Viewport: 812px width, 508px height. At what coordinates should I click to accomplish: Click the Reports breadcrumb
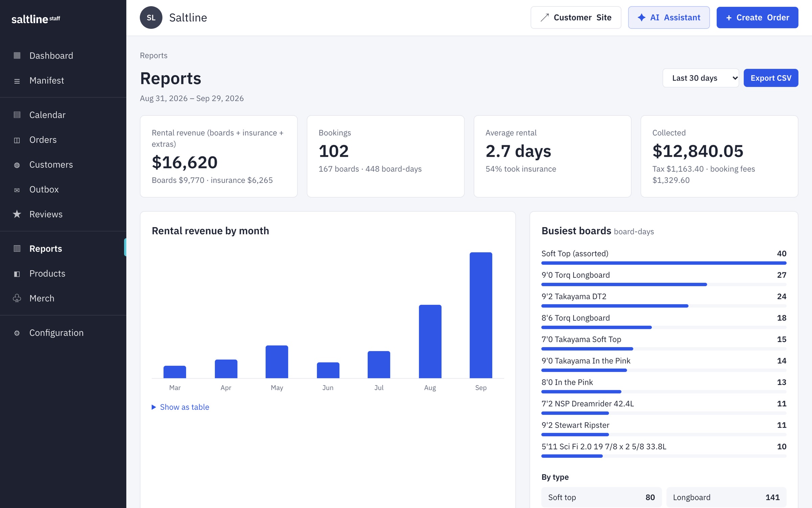click(x=154, y=56)
